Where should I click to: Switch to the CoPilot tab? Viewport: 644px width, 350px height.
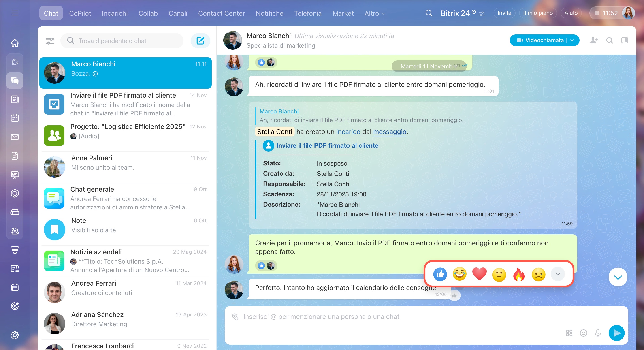tap(80, 13)
